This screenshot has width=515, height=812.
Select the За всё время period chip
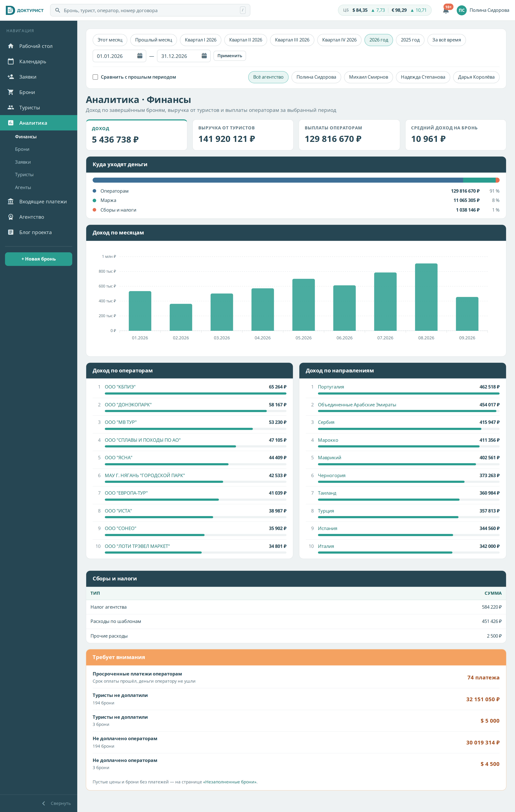coord(446,40)
